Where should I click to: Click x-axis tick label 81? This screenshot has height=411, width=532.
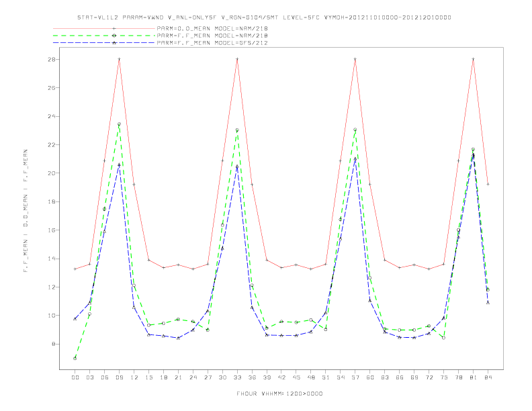click(474, 377)
